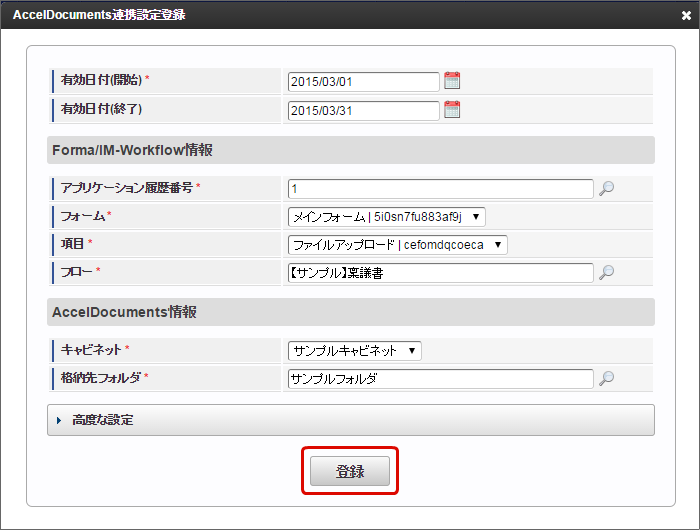Open the キャビネット dropdown showing サンプルキャビネット
The width and height of the screenshot is (700, 530).
354,351
